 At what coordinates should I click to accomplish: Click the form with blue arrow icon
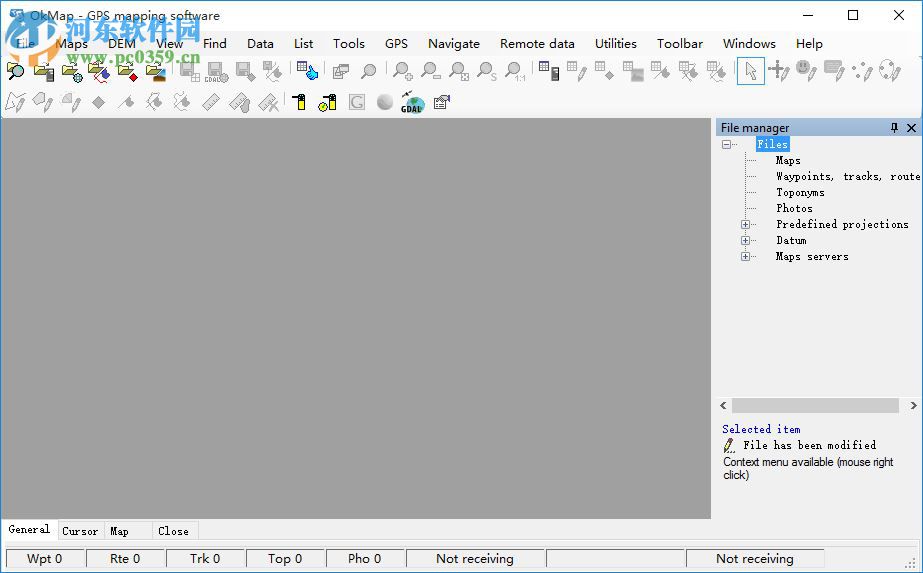pyautogui.click(x=441, y=102)
